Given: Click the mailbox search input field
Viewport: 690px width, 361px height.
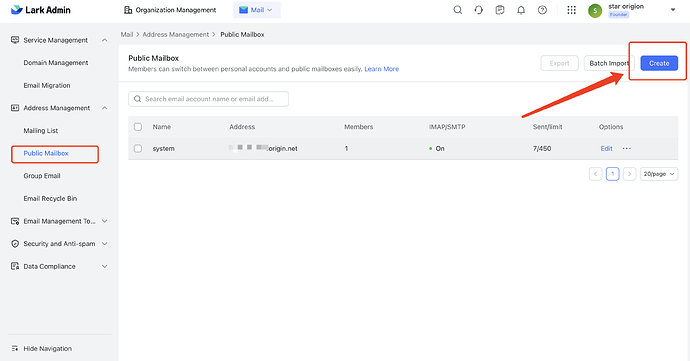Looking at the screenshot, I should pos(209,99).
